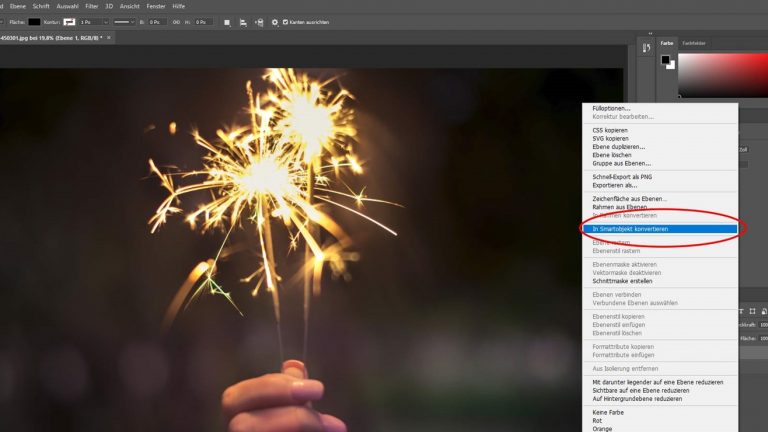
Task: Open path operations icon in options bar
Action: 227,23
